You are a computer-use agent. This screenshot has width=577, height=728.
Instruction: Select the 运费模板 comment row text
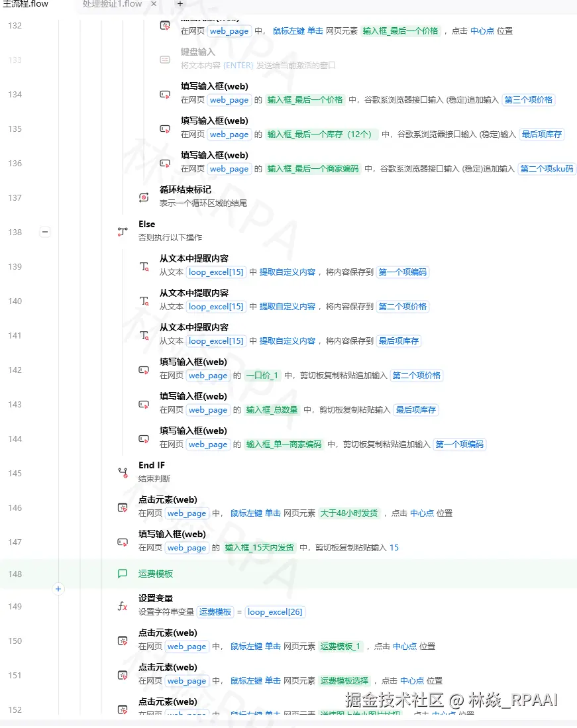pos(156,574)
